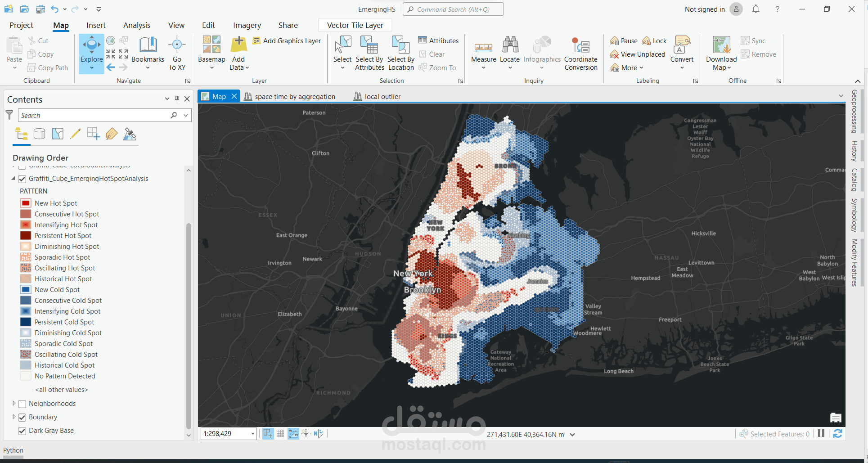This screenshot has height=463, width=868.
Task: Open the Locate tool
Action: (510, 53)
